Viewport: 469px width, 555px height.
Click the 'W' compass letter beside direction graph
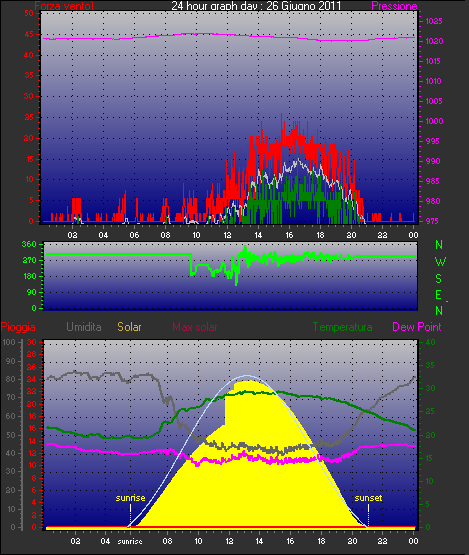click(440, 262)
